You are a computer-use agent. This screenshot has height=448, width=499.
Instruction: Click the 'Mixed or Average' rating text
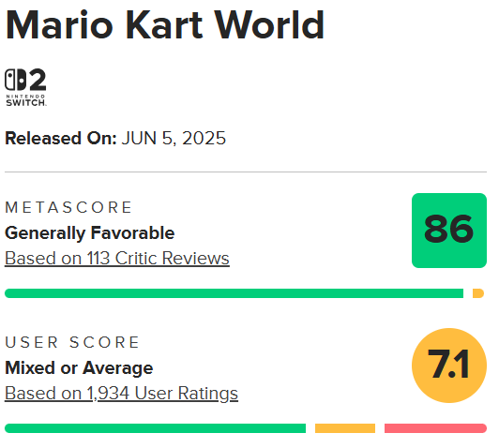tap(79, 368)
